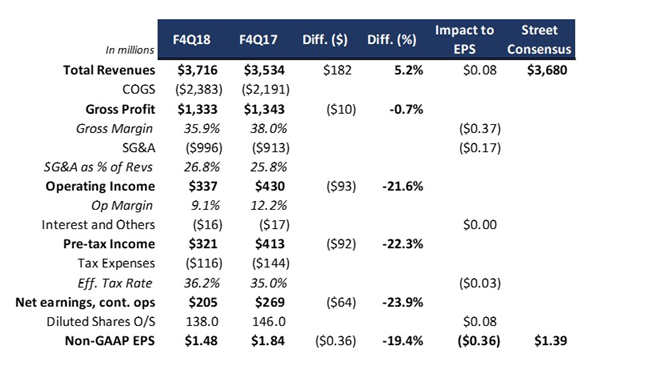Select the Pre-tax Income row label
648x370 pixels.
click(109, 244)
